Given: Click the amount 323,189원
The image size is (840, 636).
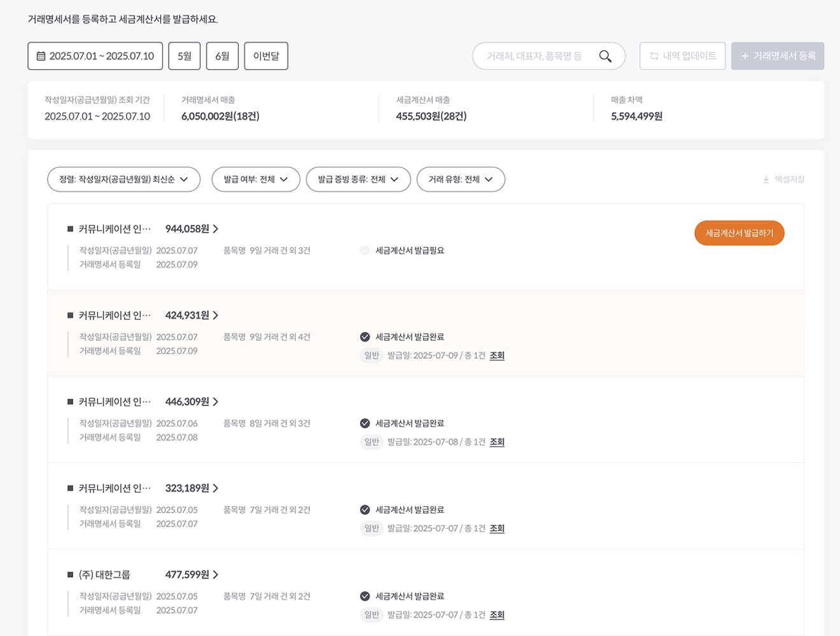Looking at the screenshot, I should [187, 488].
